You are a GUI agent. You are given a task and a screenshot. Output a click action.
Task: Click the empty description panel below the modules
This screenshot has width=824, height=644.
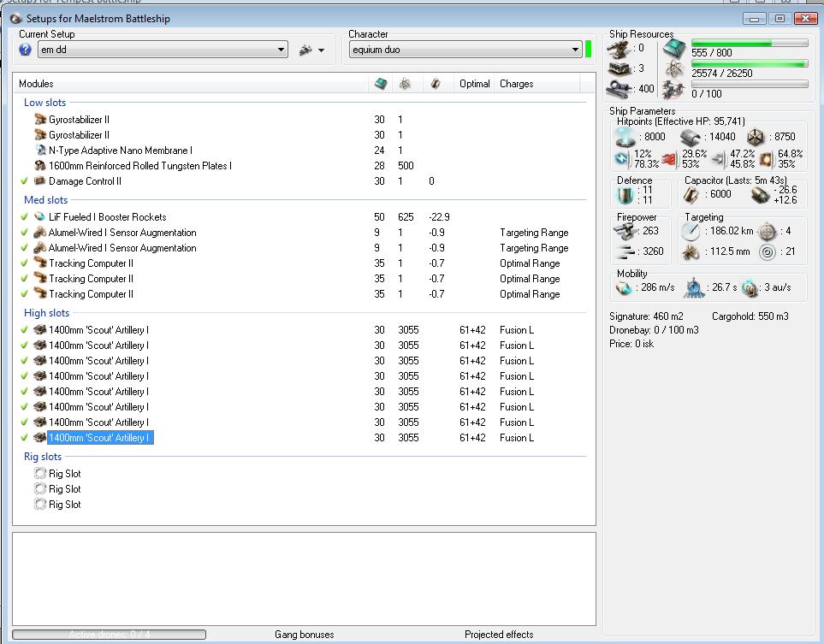[304, 579]
